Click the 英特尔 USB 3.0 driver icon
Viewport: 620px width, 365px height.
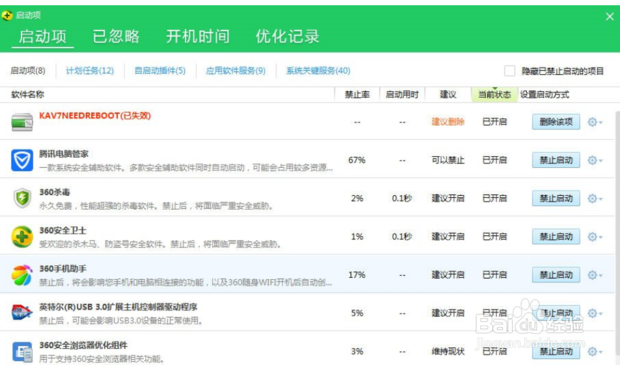pos(22,313)
